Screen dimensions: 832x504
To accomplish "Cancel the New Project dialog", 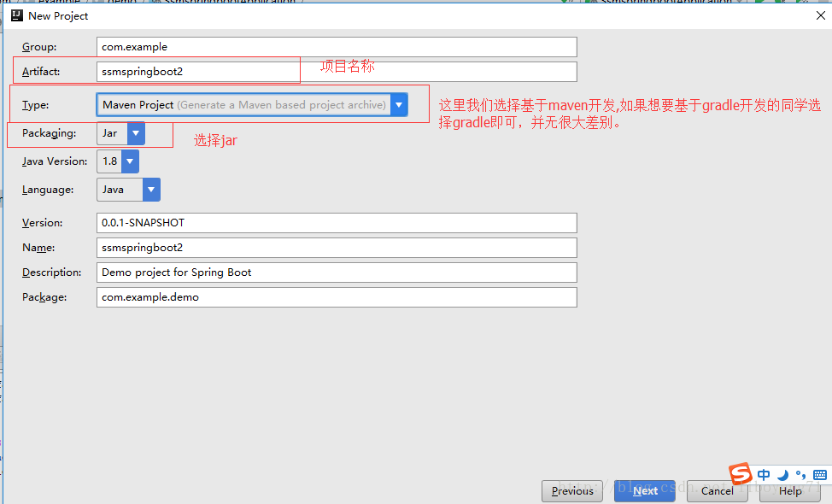I will (718, 491).
